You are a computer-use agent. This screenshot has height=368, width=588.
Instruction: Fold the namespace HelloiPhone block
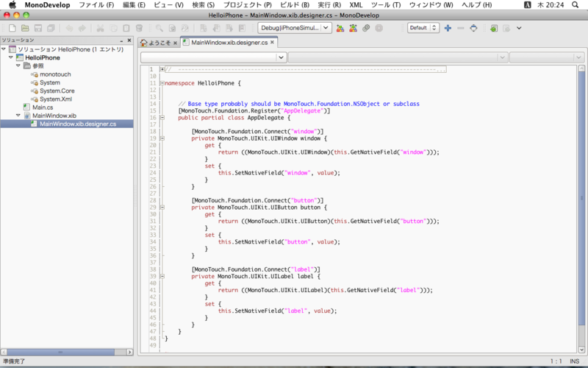[x=162, y=83]
